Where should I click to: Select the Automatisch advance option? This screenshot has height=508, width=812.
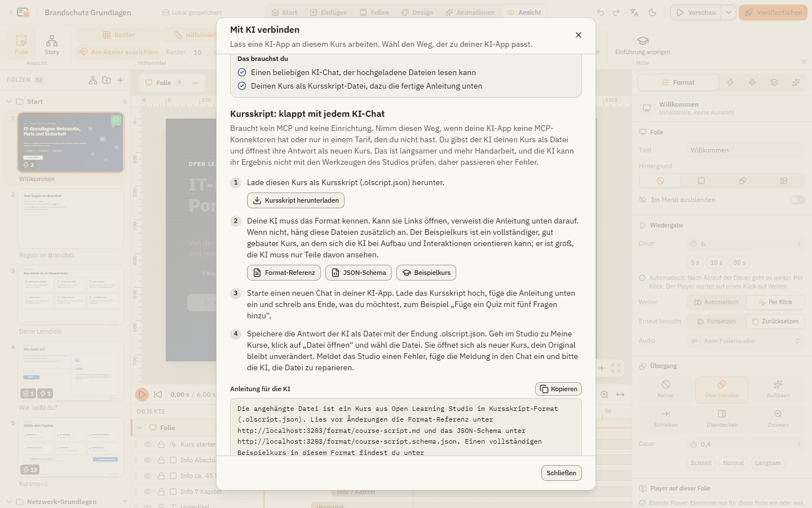tap(717, 303)
